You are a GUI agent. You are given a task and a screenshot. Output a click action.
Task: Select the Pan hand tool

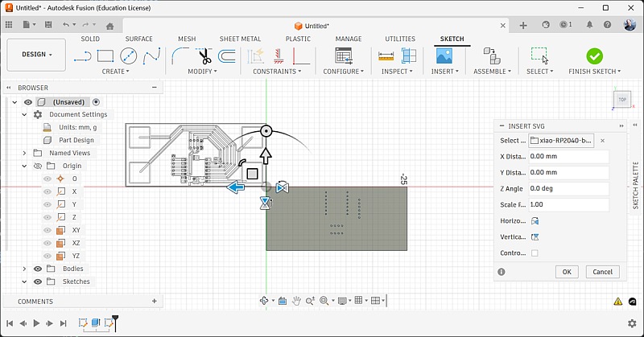(x=296, y=301)
